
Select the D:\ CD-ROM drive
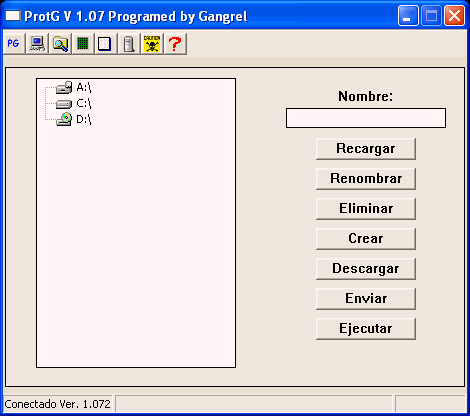pyautogui.click(x=84, y=119)
